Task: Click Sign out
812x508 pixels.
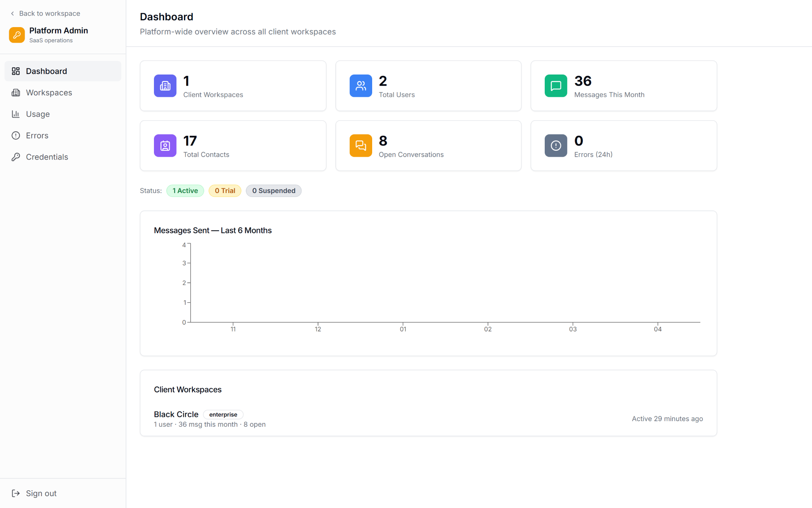Action: click(63, 493)
